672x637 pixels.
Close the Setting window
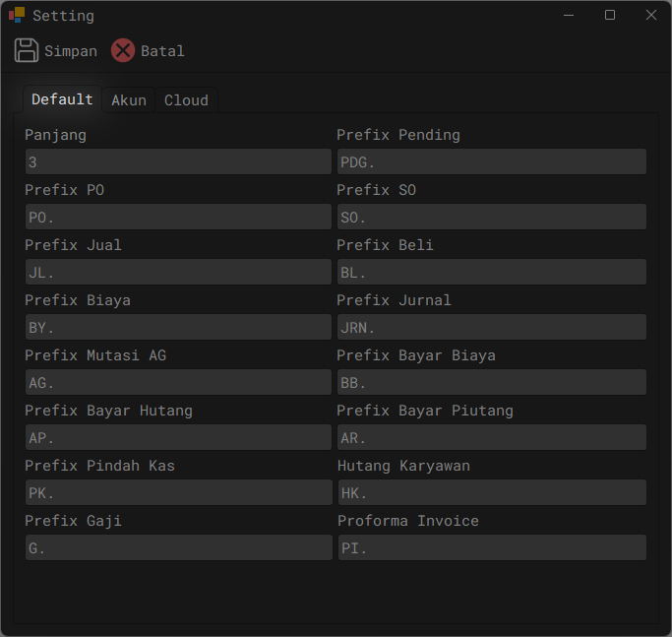[650, 15]
